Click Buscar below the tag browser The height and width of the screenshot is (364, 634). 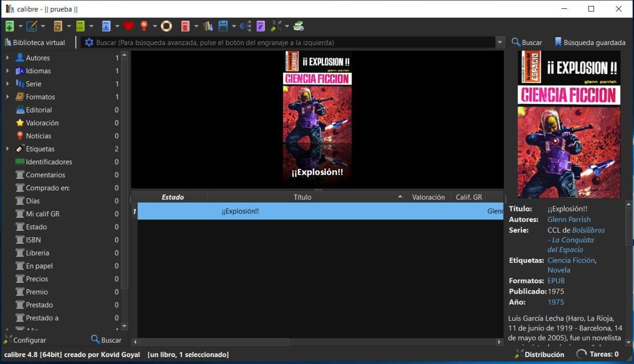pyautogui.click(x=106, y=340)
